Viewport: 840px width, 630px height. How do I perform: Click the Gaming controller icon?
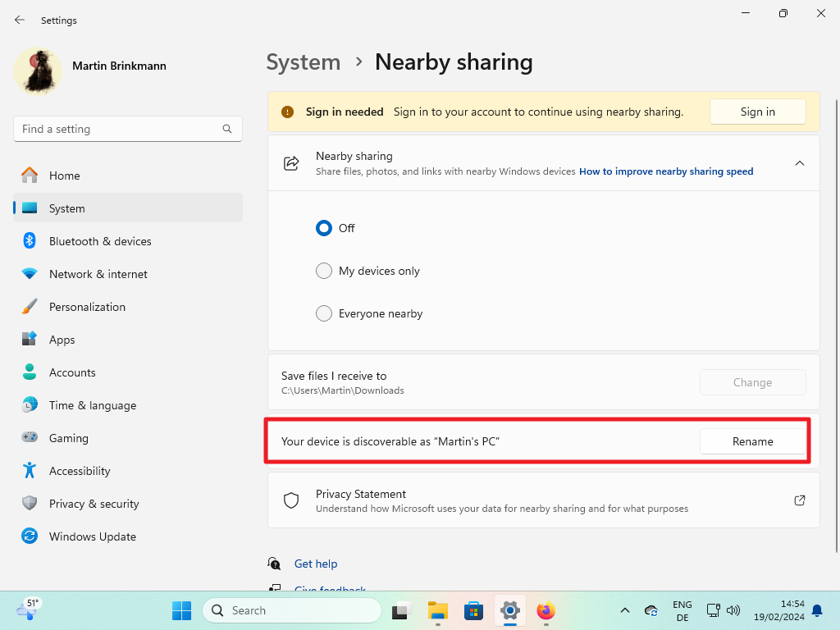[x=29, y=437]
